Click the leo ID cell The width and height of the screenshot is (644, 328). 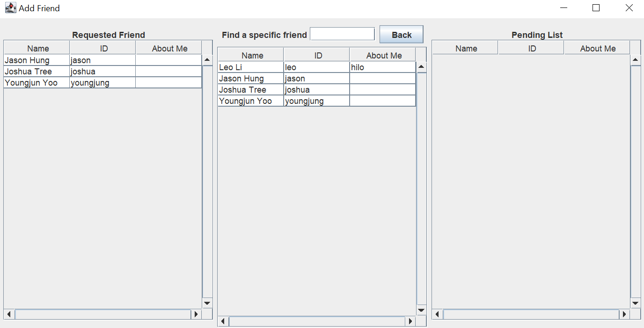pos(316,67)
